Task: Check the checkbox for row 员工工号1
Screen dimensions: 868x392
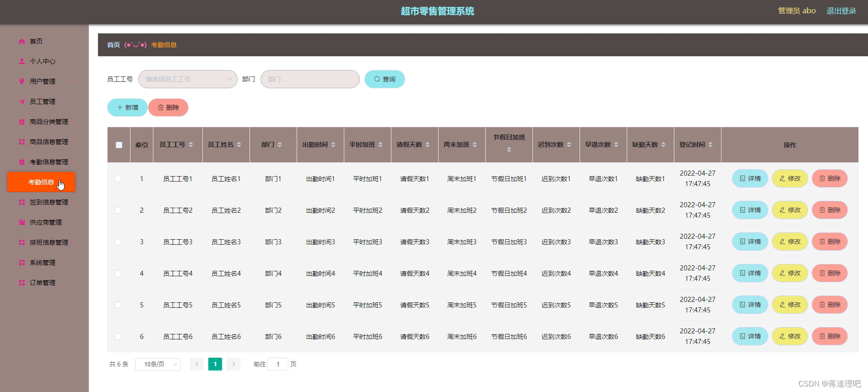Action: point(118,179)
